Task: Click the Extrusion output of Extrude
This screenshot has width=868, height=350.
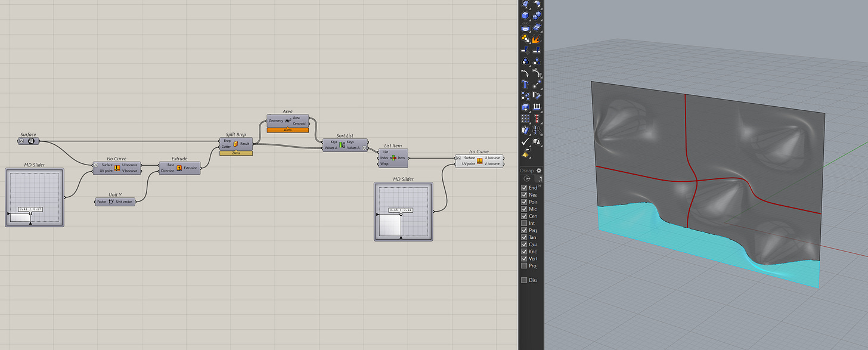Action: pyautogui.click(x=191, y=168)
